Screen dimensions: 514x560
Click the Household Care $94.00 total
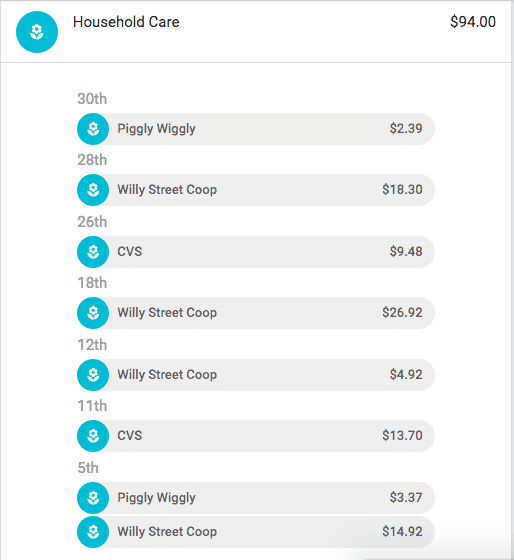(473, 22)
